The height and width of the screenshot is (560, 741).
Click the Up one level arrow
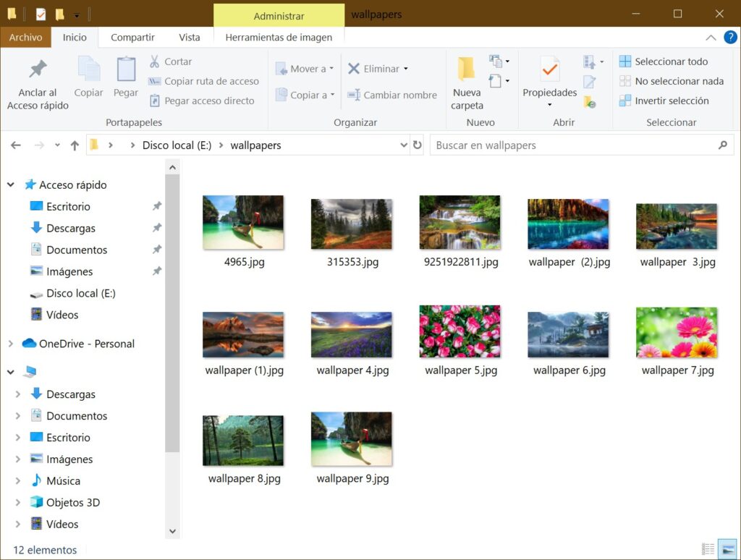click(75, 145)
